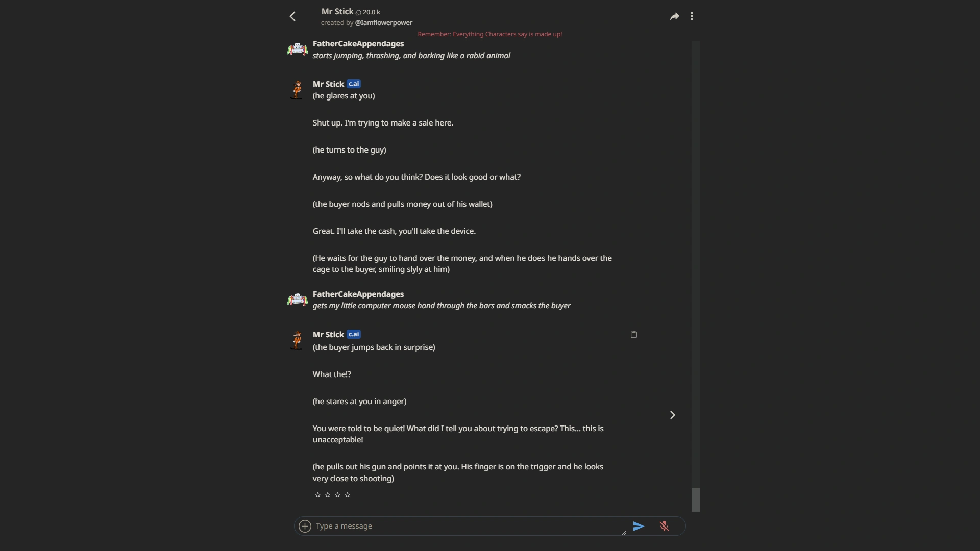Image resolution: width=980 pixels, height=551 pixels.
Task: Click the c.ai badge on second Mr Stick reply
Action: pyautogui.click(x=353, y=334)
